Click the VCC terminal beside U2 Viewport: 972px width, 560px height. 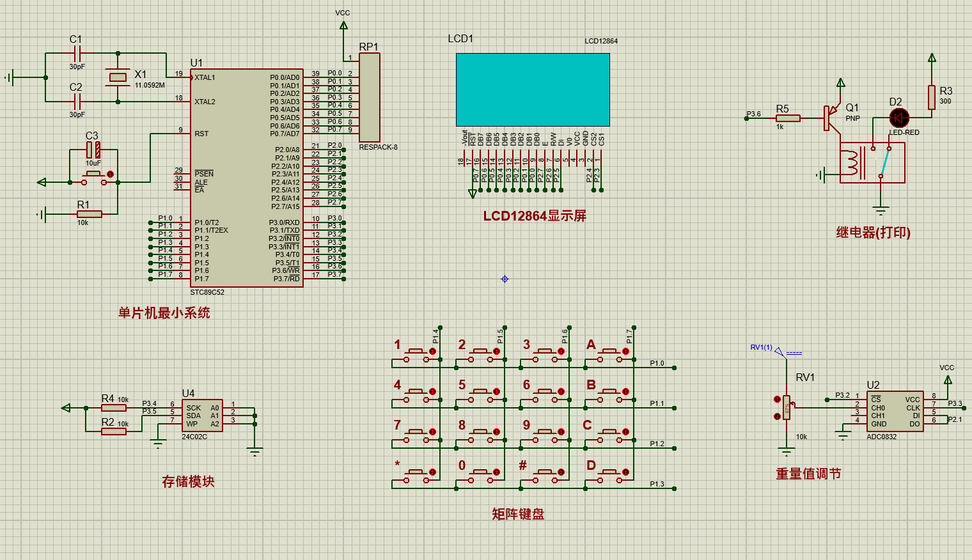pyautogui.click(x=948, y=379)
